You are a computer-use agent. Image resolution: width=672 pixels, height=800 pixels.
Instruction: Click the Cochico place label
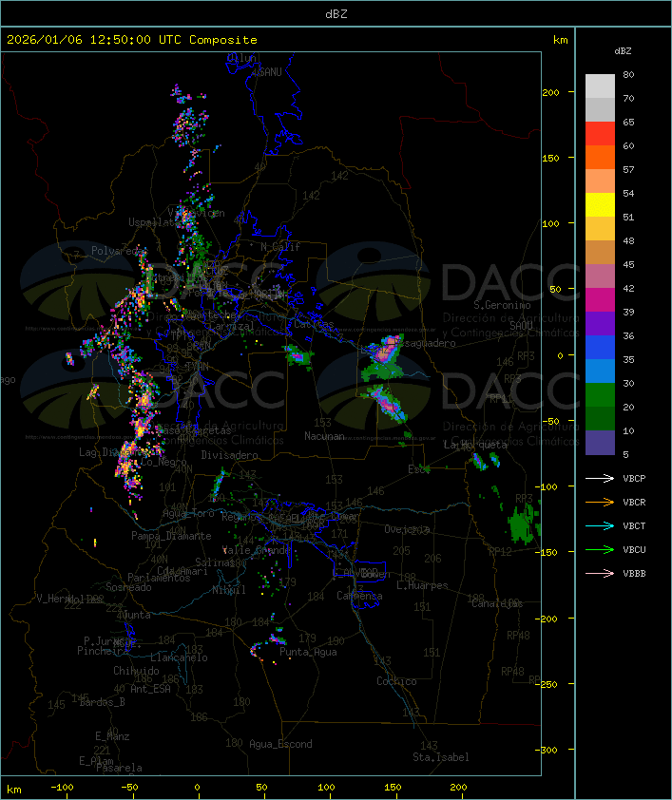(x=396, y=681)
